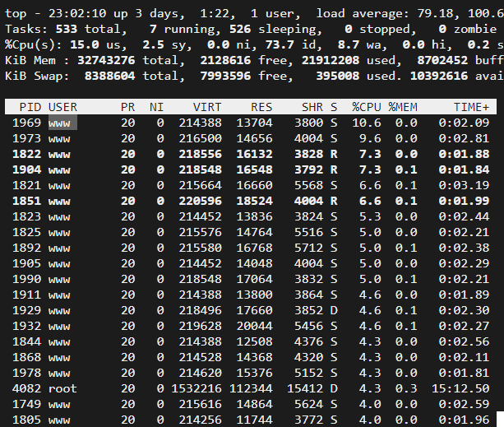The width and height of the screenshot is (504, 427).
Task: Click the VIRT column header
Action: (207, 107)
